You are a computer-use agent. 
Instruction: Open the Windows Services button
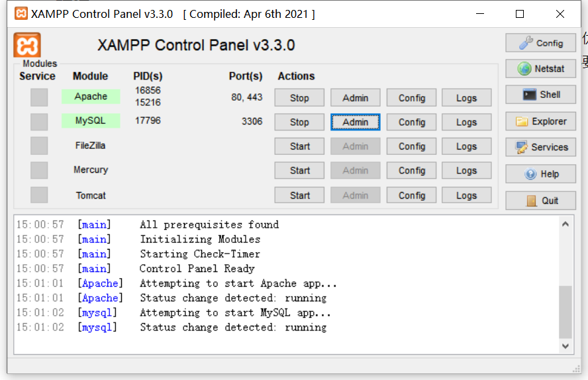point(540,147)
